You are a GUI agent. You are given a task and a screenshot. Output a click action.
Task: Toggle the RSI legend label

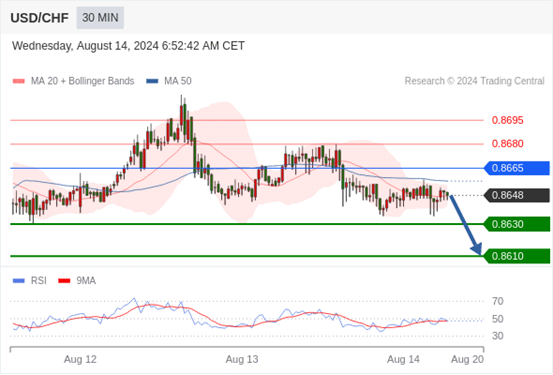tap(38, 281)
